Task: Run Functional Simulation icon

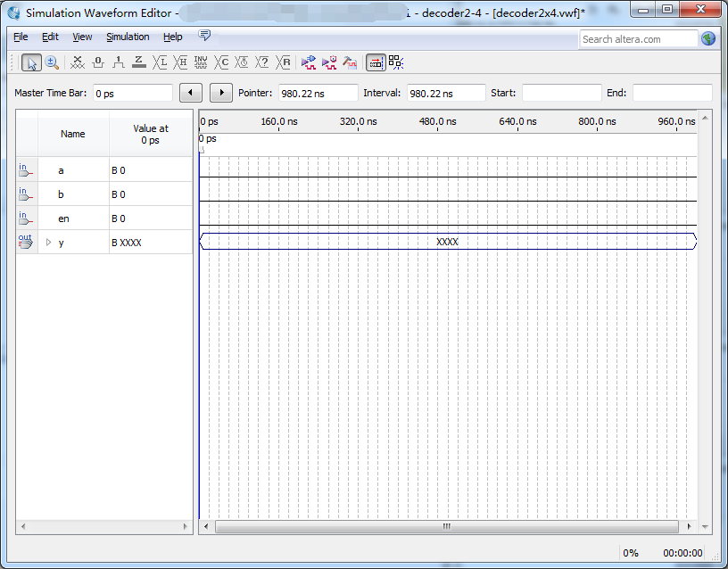Action: pos(309,62)
